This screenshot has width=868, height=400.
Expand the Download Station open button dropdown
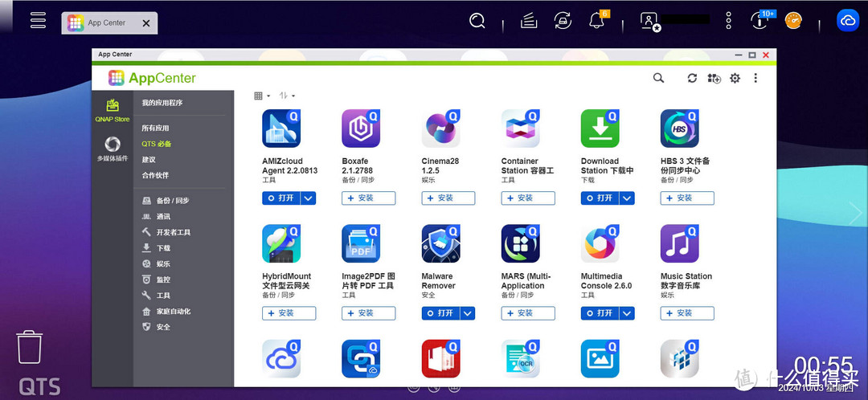(627, 198)
